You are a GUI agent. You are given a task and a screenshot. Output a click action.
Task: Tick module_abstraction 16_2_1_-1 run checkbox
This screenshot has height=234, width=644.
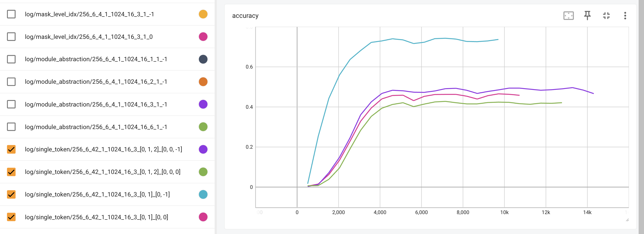tap(11, 81)
